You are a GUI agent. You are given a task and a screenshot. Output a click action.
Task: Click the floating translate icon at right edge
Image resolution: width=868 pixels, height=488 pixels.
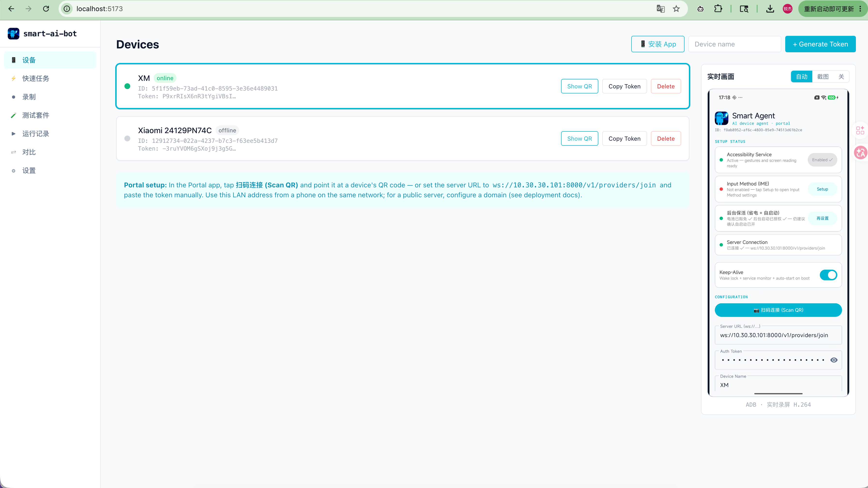860,153
